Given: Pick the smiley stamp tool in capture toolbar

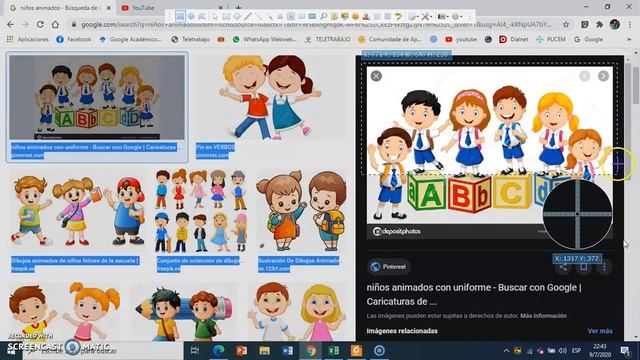Looking at the screenshot, I should [355, 16].
